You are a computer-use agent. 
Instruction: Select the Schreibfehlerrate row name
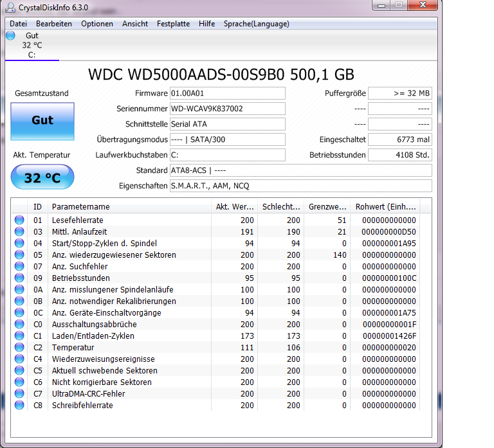coord(82,405)
